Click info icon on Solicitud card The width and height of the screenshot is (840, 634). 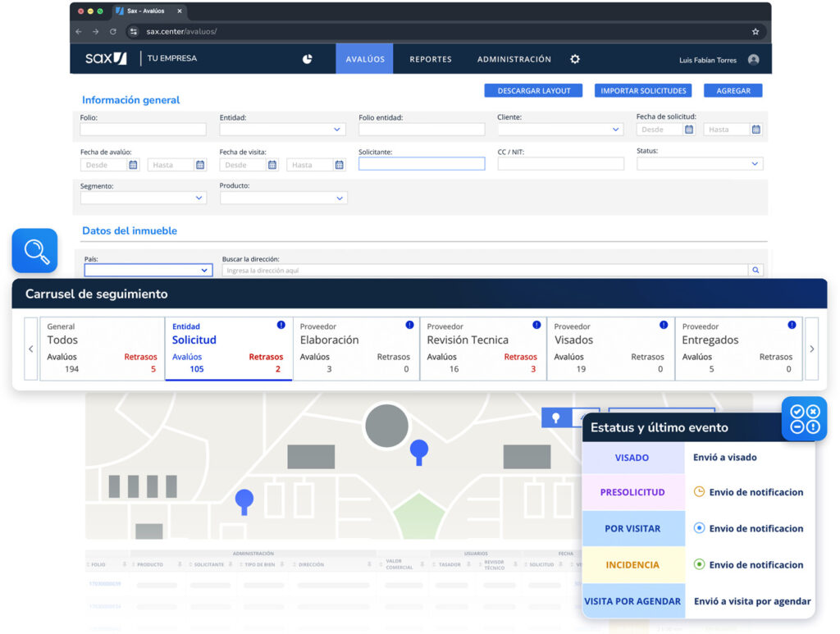281,325
